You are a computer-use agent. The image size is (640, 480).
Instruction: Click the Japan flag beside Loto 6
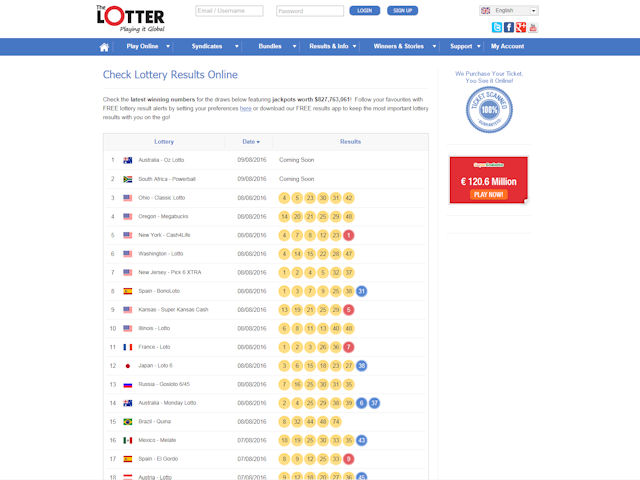(128, 366)
